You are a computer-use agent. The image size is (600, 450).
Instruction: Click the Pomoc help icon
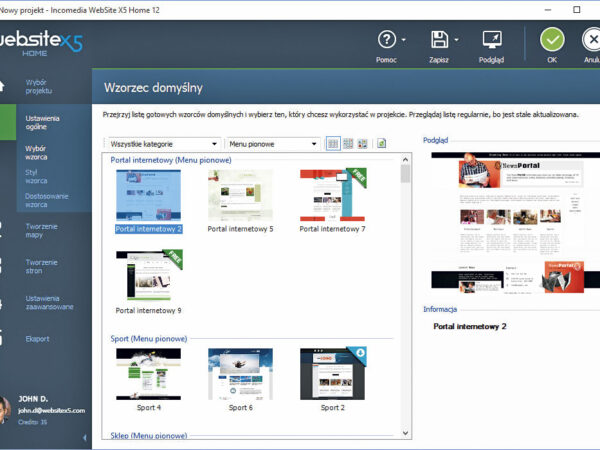[387, 41]
